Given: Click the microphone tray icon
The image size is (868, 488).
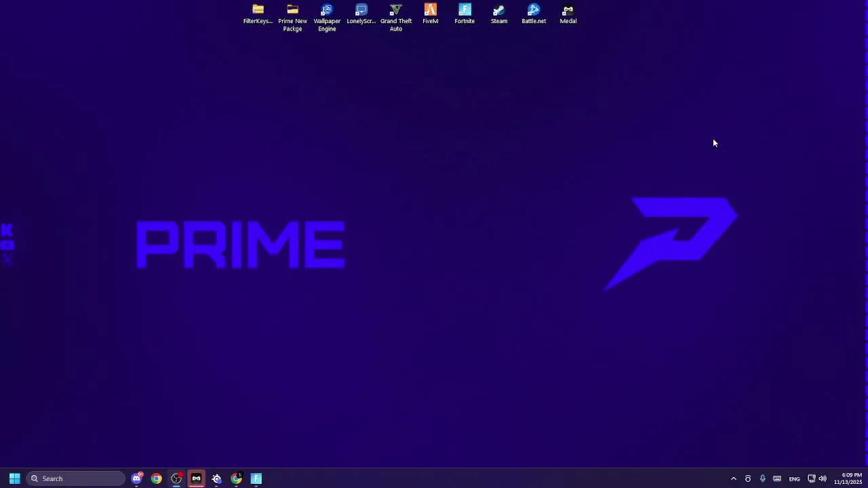Looking at the screenshot, I should tap(763, 479).
